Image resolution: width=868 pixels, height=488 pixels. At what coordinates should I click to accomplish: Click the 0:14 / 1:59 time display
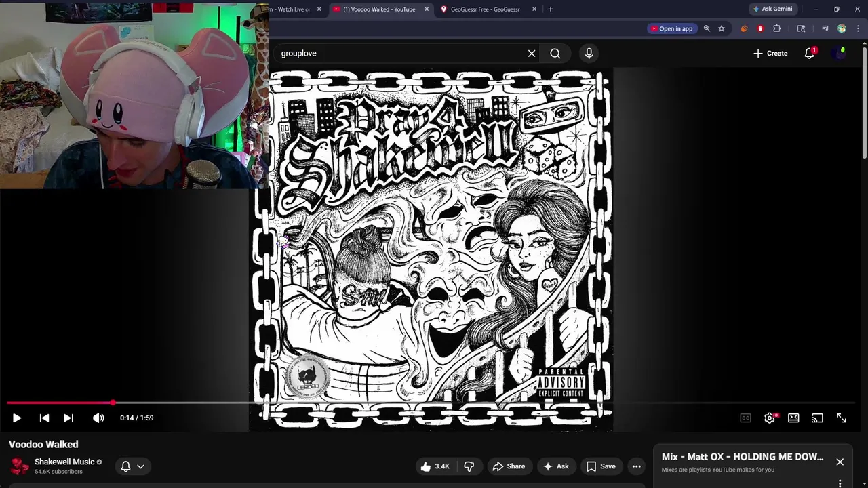pos(136,418)
